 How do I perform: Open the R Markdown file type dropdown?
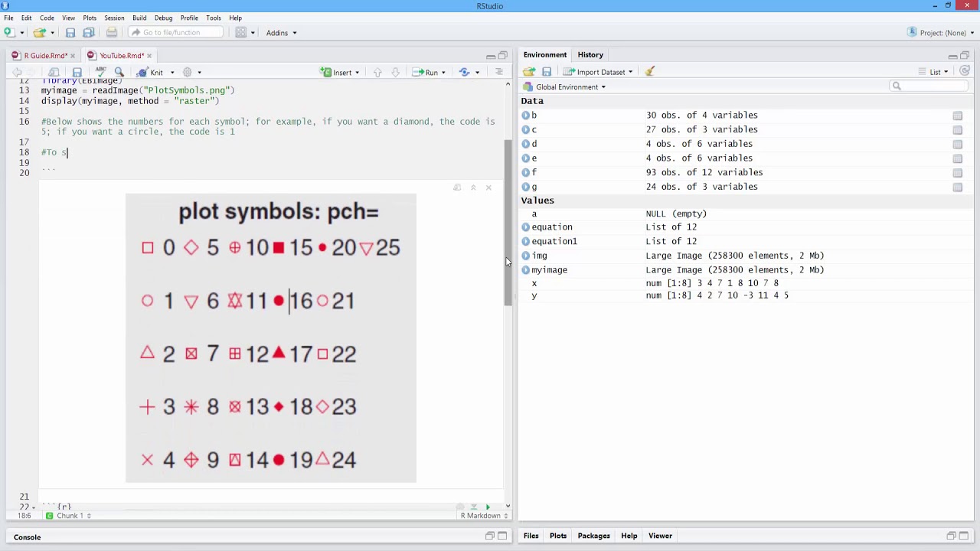[x=484, y=516]
